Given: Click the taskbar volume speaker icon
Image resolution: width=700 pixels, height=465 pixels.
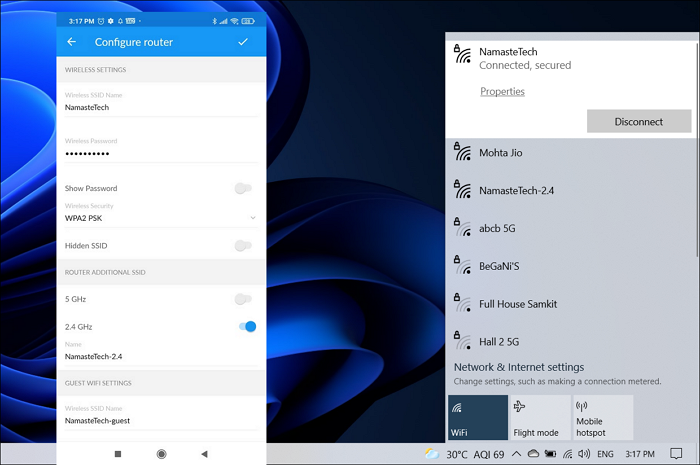Looking at the screenshot, I should pyautogui.click(x=584, y=454).
